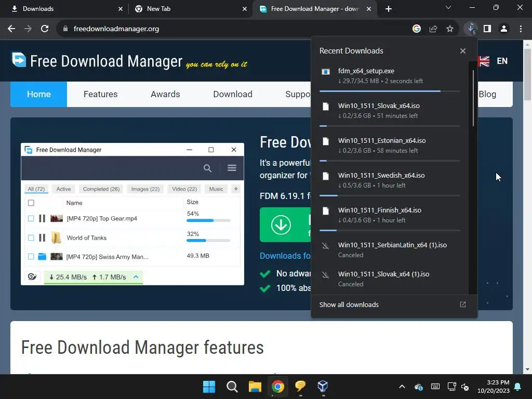
Task: Bookmark this page with star icon
Action: (x=450, y=29)
